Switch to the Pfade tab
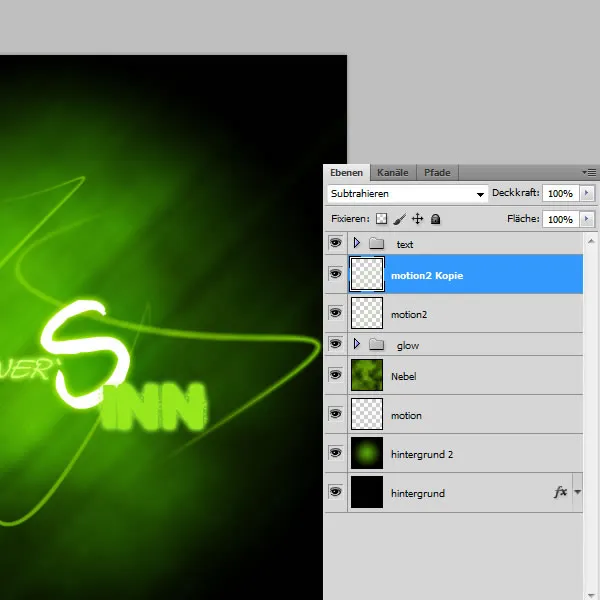 [437, 173]
